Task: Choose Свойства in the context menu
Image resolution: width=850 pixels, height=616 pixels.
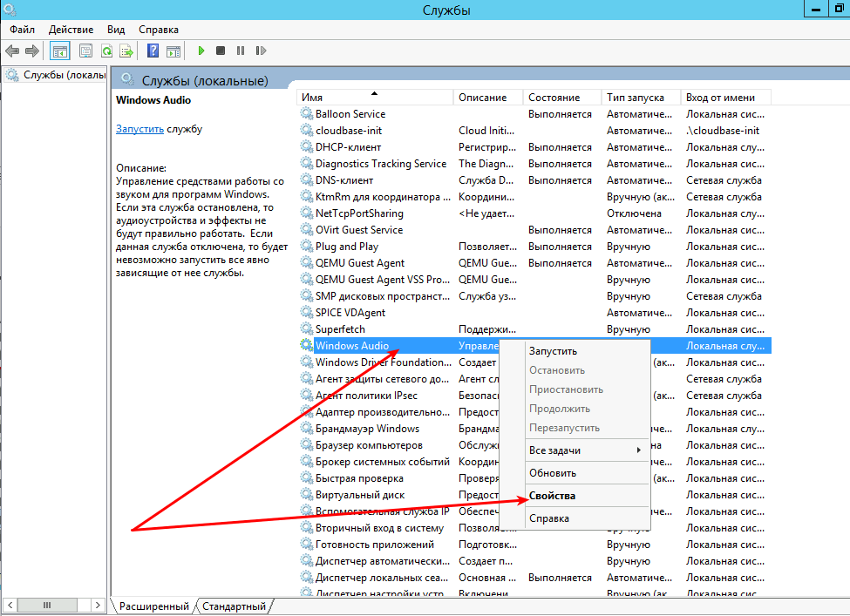Action: [552, 496]
